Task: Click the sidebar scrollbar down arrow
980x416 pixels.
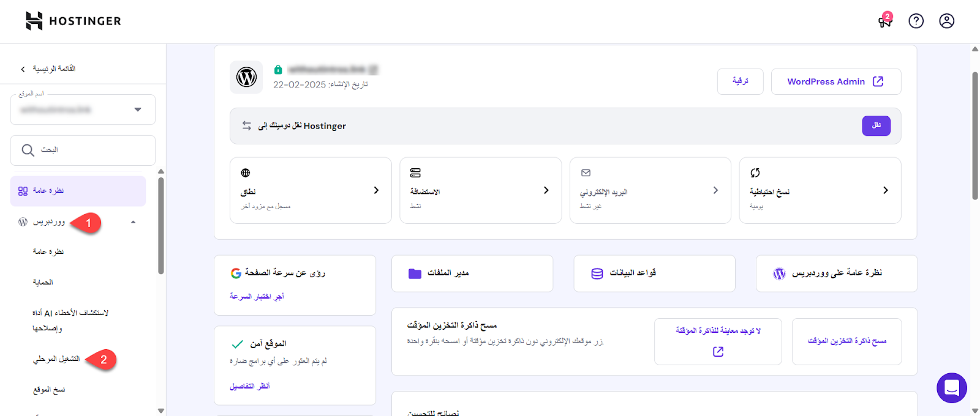Action: tap(161, 411)
